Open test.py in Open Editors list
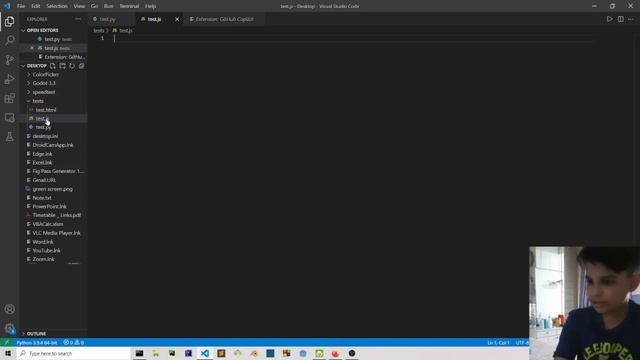The image size is (640, 360). (x=53, y=39)
